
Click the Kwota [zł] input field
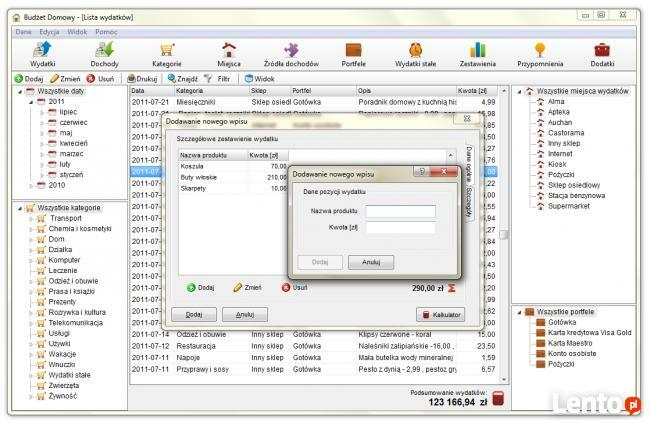400,228
